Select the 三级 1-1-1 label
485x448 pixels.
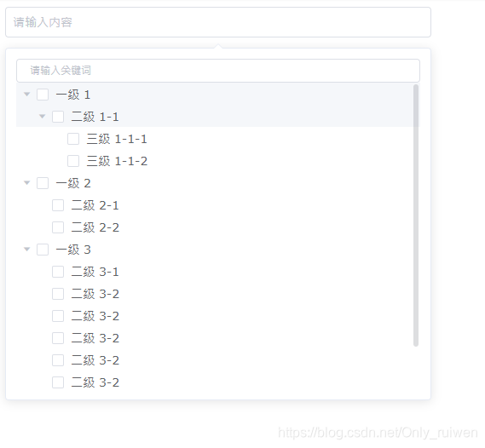coord(117,139)
